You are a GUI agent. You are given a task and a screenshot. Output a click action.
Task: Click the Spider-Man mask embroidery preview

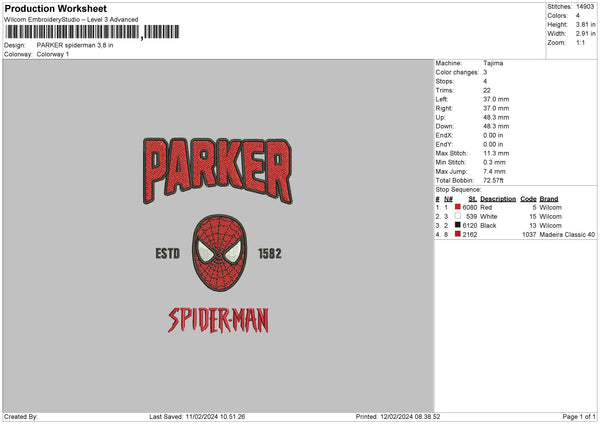pos(219,253)
